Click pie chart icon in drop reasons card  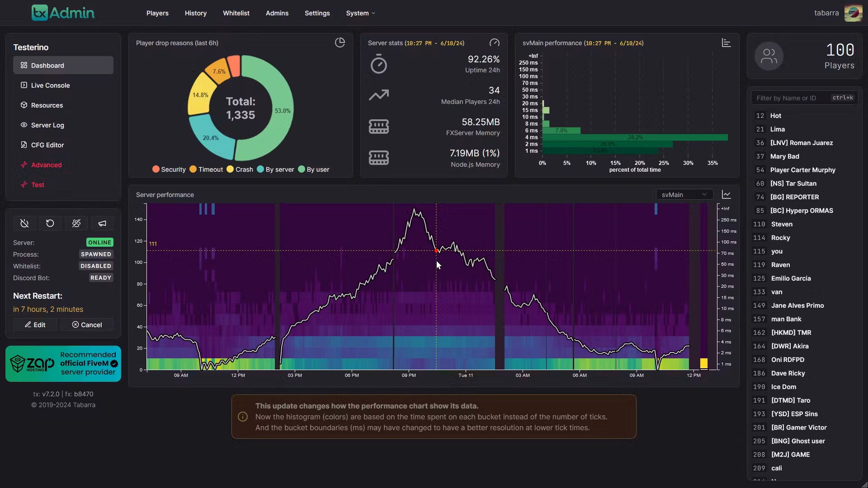point(340,42)
